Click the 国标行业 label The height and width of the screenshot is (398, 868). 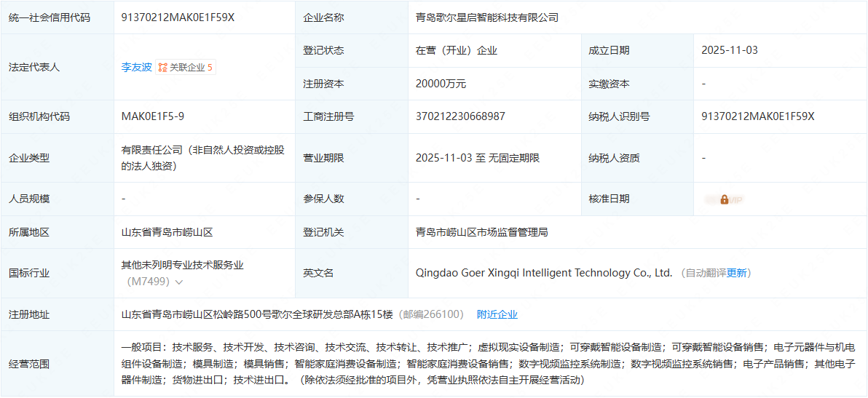pyautogui.click(x=29, y=273)
